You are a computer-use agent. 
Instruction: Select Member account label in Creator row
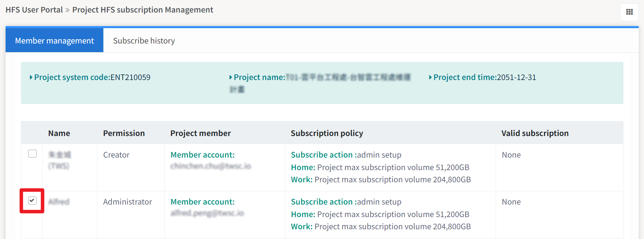(203, 155)
